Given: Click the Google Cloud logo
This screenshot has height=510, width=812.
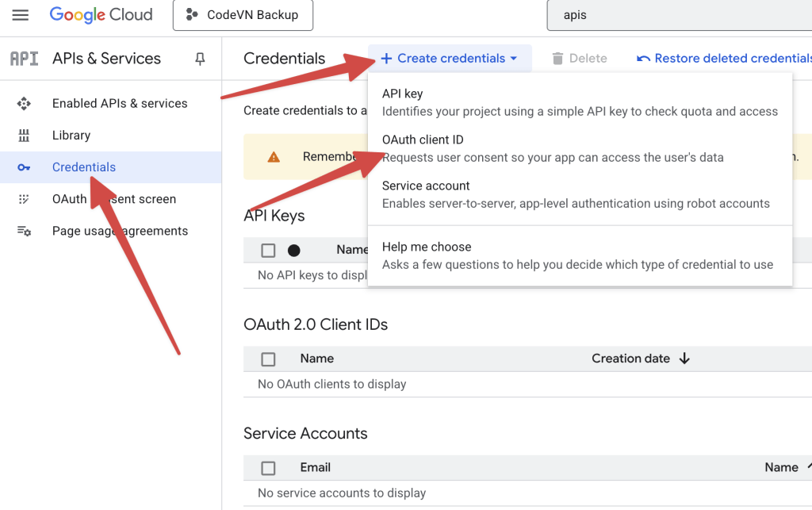Looking at the screenshot, I should [x=101, y=14].
